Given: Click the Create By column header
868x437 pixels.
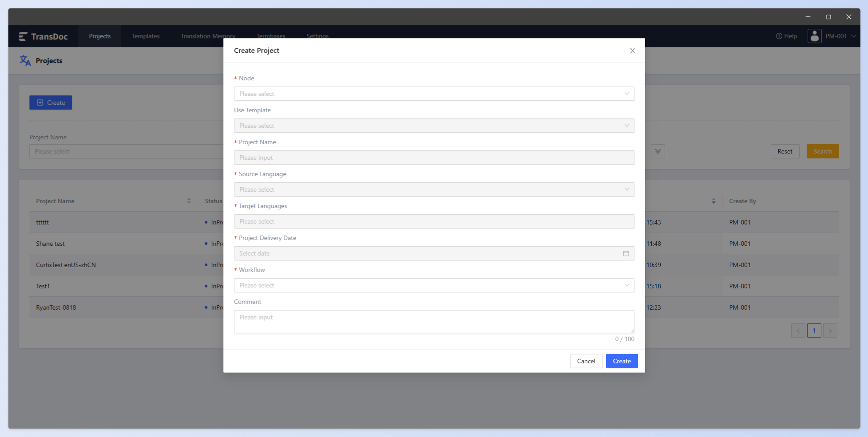Looking at the screenshot, I should (x=742, y=201).
